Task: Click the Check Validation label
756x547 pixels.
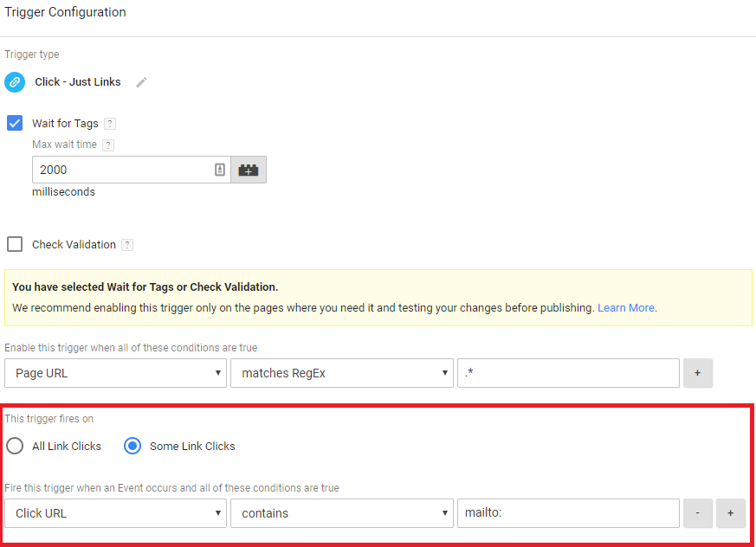Action: [74, 245]
